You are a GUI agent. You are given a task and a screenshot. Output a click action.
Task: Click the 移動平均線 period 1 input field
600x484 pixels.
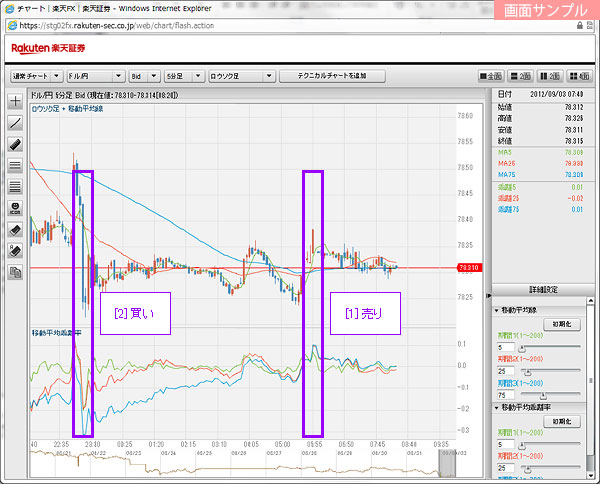(508, 348)
